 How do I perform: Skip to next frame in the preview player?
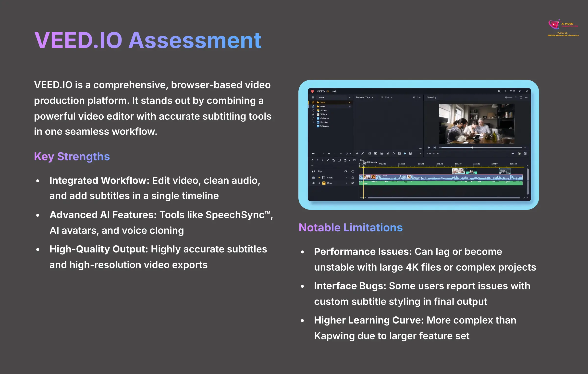[x=435, y=148]
